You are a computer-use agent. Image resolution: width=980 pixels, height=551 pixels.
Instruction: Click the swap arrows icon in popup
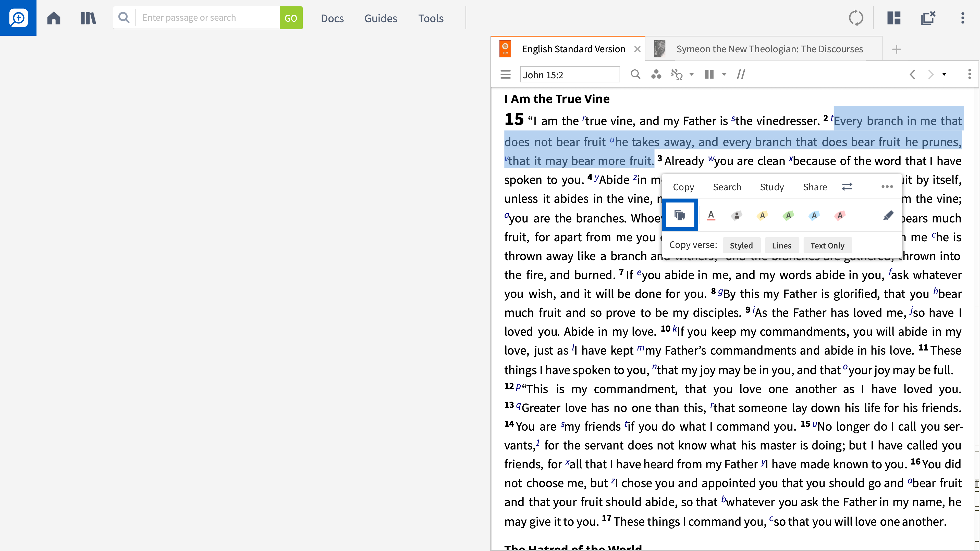click(x=847, y=187)
